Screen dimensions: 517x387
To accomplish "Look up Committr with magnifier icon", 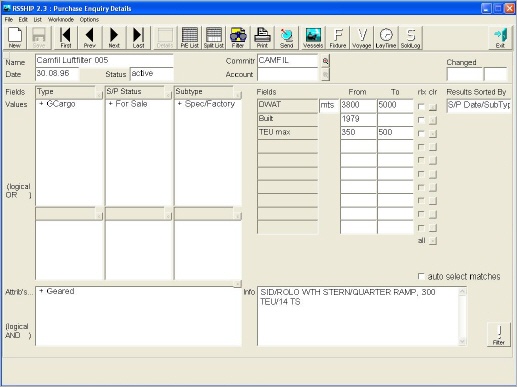I will click(326, 61).
